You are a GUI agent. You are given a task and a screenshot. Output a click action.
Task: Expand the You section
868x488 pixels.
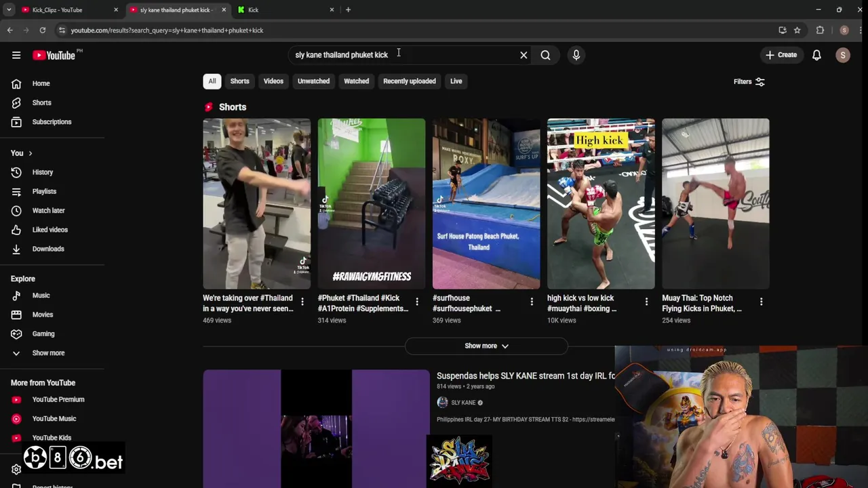coord(22,153)
